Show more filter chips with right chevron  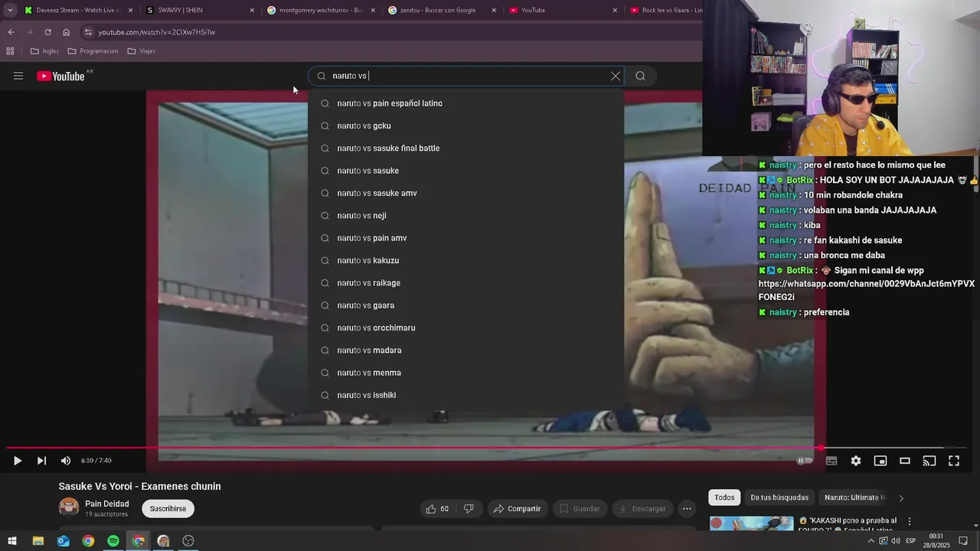pos(901,498)
